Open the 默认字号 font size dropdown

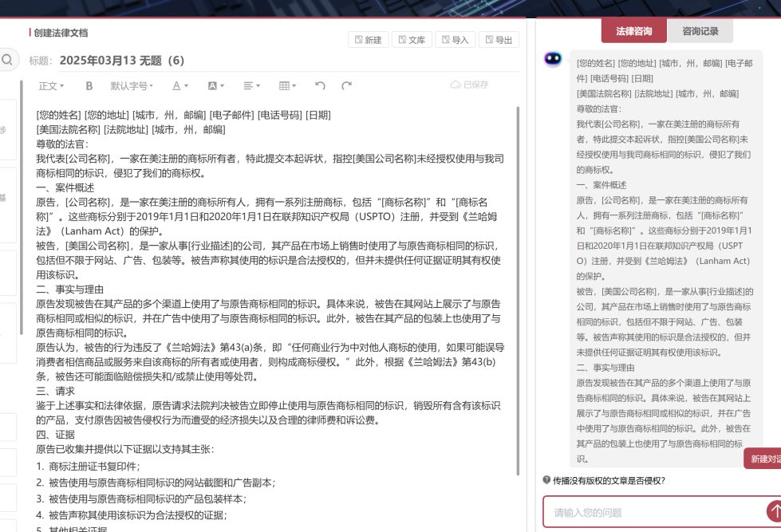[129, 86]
